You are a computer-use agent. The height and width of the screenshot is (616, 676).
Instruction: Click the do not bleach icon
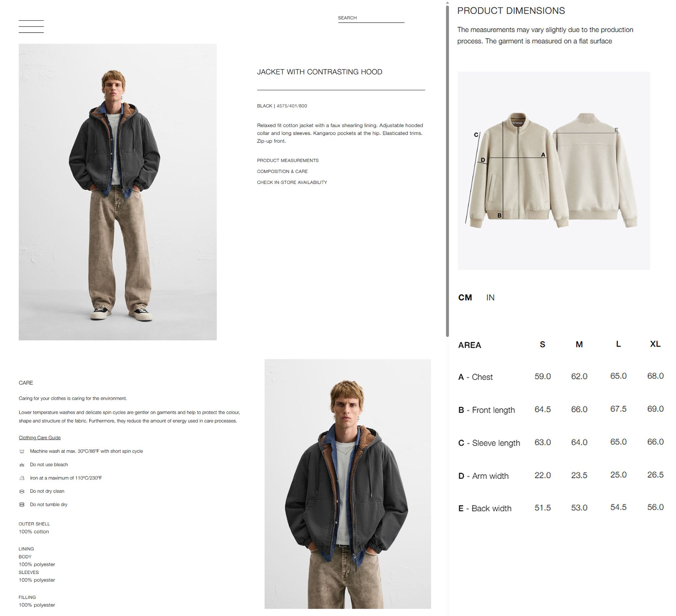[x=22, y=465]
